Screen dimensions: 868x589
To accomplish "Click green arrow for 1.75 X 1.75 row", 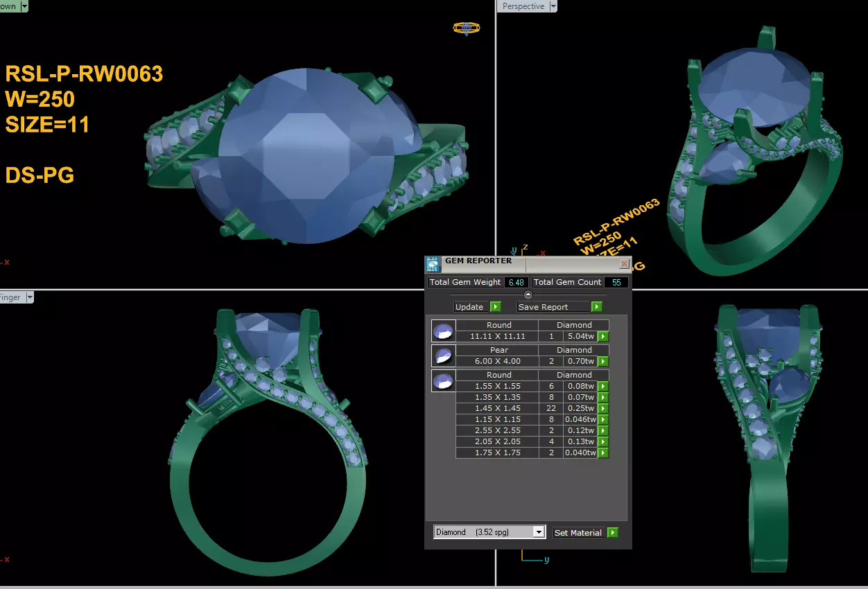I will pyautogui.click(x=603, y=452).
